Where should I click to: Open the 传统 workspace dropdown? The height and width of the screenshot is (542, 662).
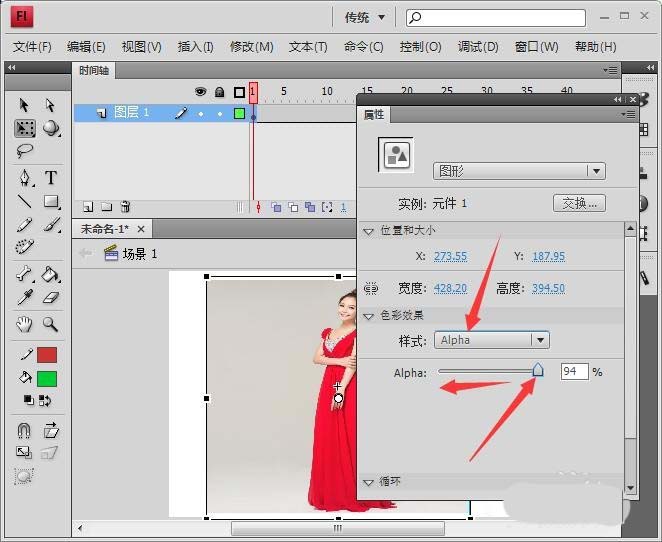(x=365, y=17)
